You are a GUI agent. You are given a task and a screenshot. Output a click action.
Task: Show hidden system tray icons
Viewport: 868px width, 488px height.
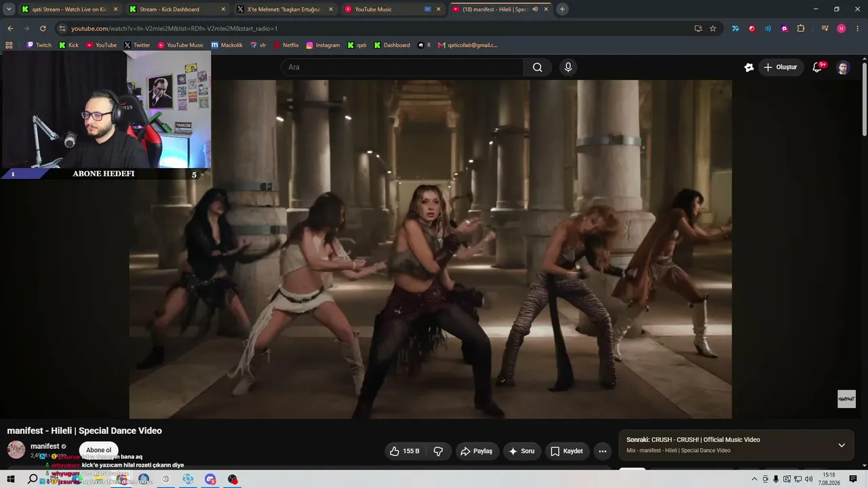[x=754, y=479]
